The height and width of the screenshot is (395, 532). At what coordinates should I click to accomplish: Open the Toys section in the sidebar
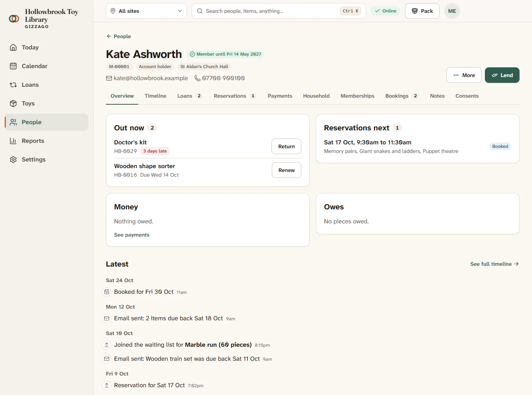(46, 104)
